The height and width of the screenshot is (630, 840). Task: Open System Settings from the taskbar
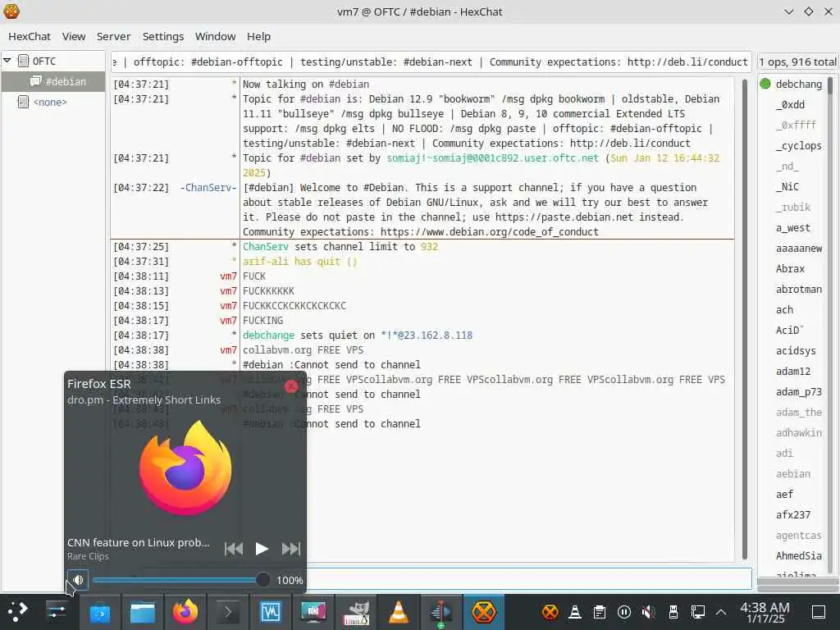[x=57, y=611]
